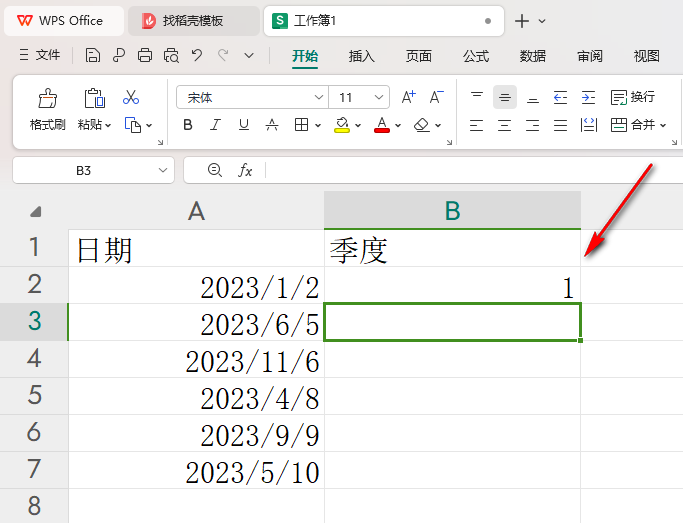Open the 找稻壳模板 tab
The width and height of the screenshot is (683, 523).
tap(194, 21)
